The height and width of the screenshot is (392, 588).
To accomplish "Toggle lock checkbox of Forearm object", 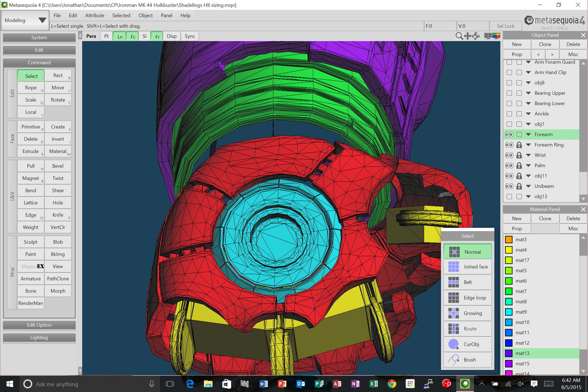I will pos(519,134).
